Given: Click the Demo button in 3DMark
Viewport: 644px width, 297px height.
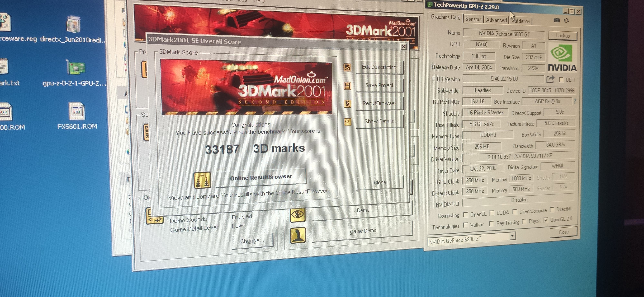Looking at the screenshot, I should [x=362, y=210].
